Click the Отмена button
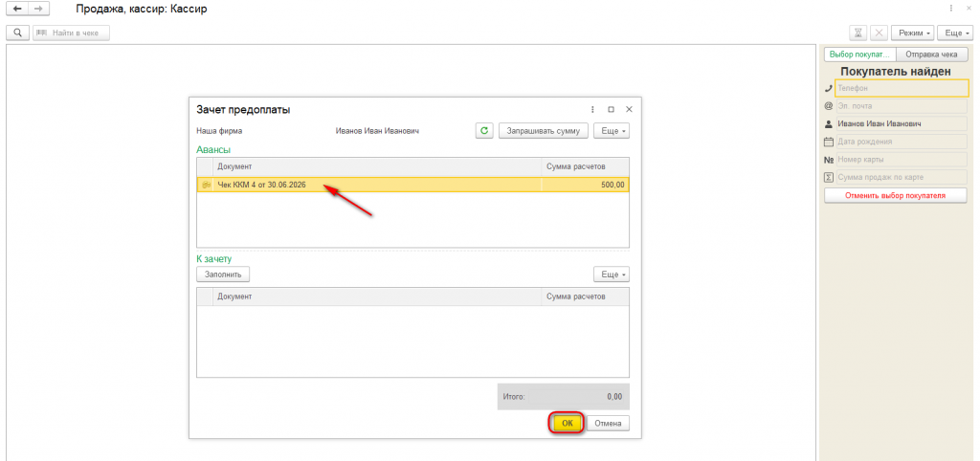The width and height of the screenshot is (980, 461). coord(608,423)
